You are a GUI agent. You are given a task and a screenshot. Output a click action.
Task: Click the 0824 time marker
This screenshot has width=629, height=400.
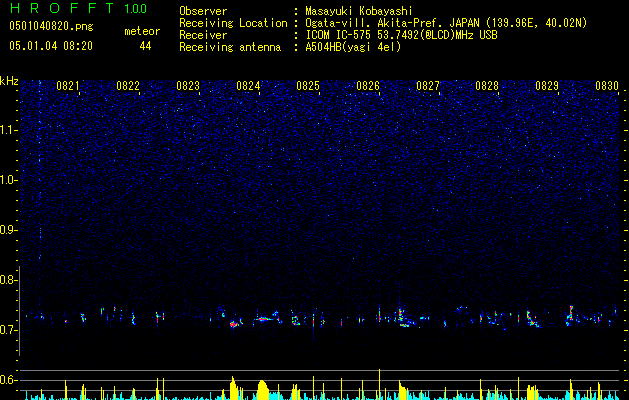(248, 86)
